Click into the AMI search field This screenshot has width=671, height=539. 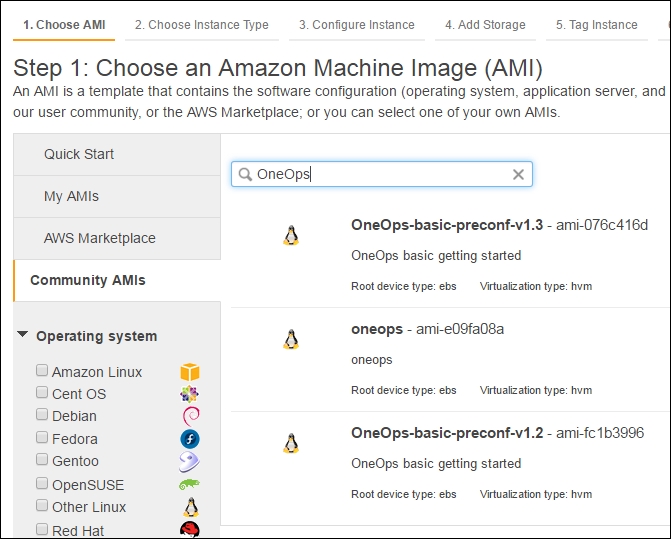(382, 174)
